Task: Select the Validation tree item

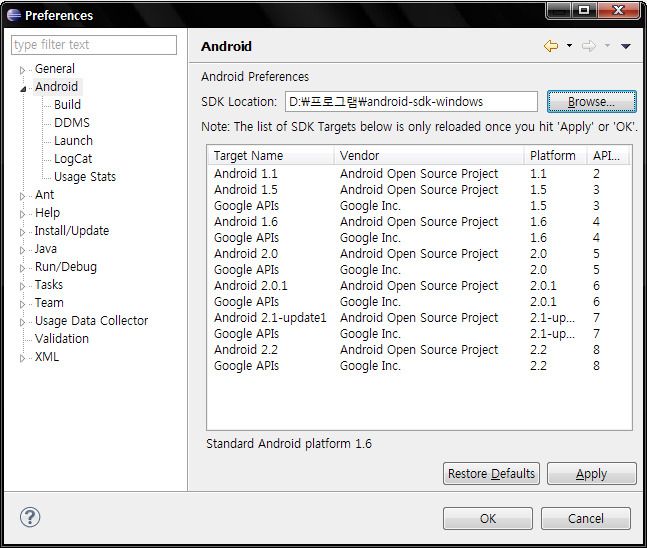Action: [x=62, y=338]
